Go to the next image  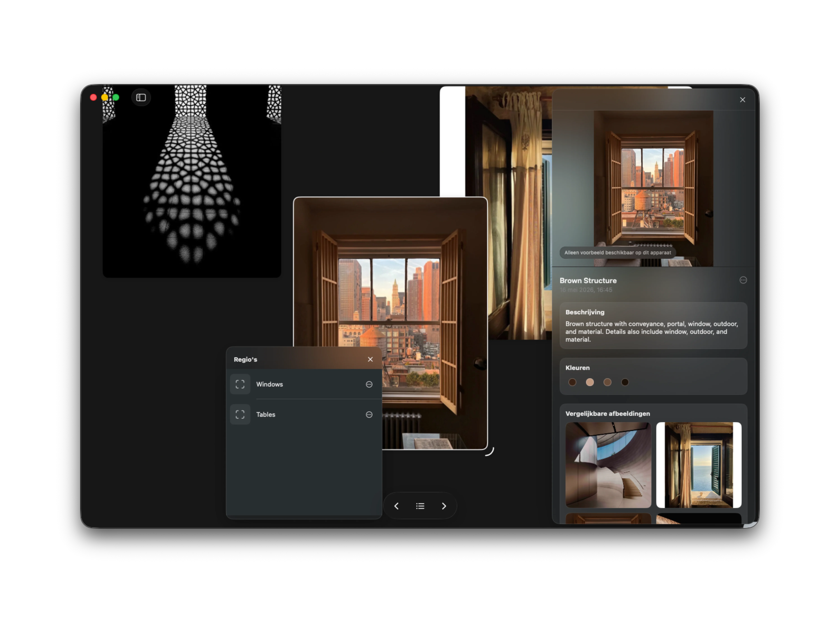pos(444,506)
